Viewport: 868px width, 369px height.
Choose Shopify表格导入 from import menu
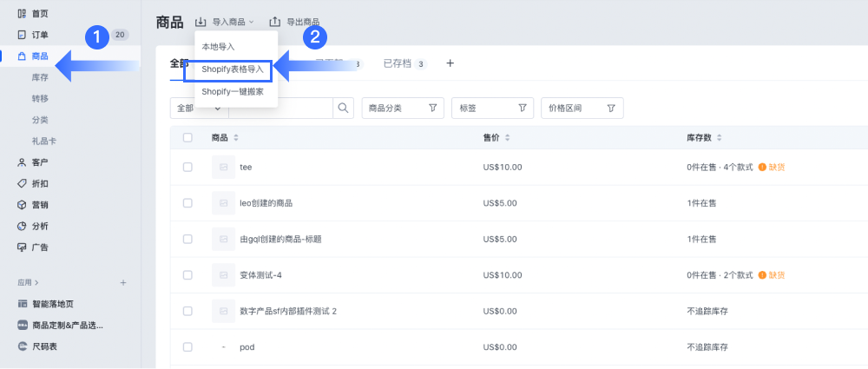pyautogui.click(x=232, y=69)
